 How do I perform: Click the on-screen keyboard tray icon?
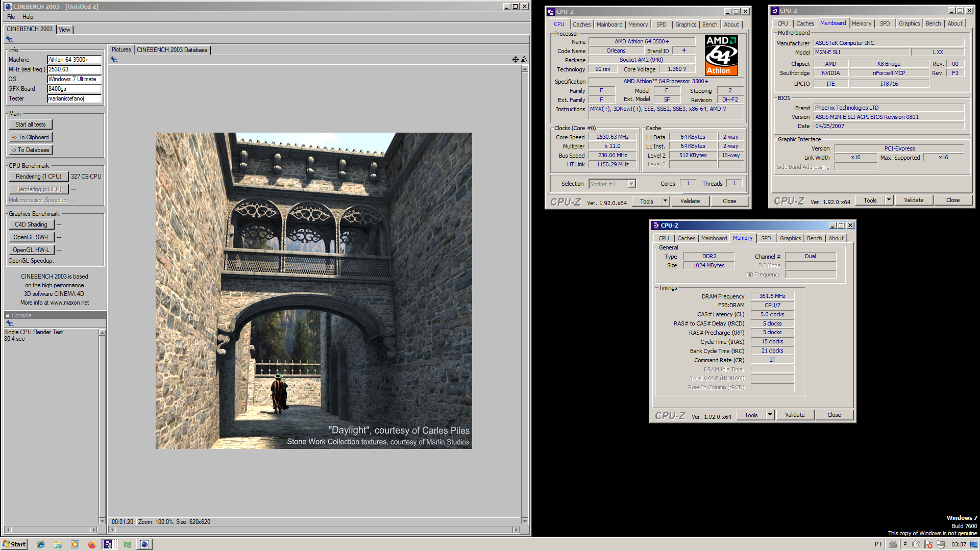[x=893, y=544]
